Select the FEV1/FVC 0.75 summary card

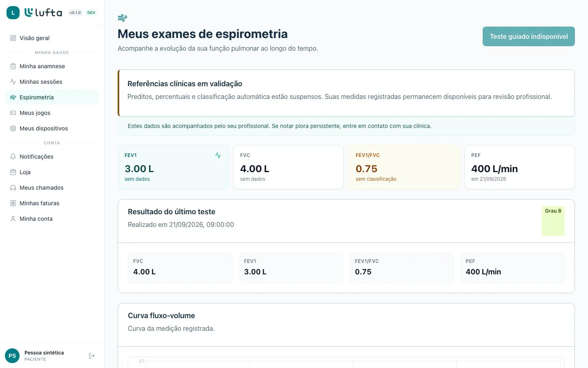(404, 167)
